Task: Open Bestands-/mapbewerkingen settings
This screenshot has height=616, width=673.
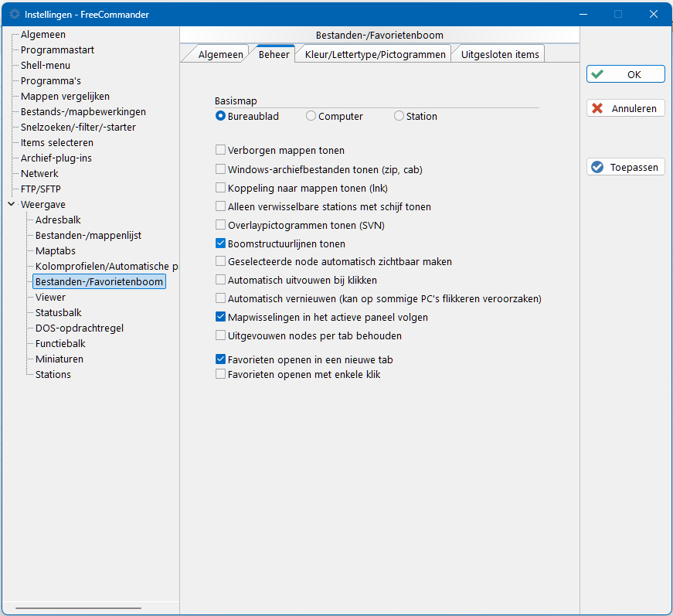Action: click(x=83, y=111)
